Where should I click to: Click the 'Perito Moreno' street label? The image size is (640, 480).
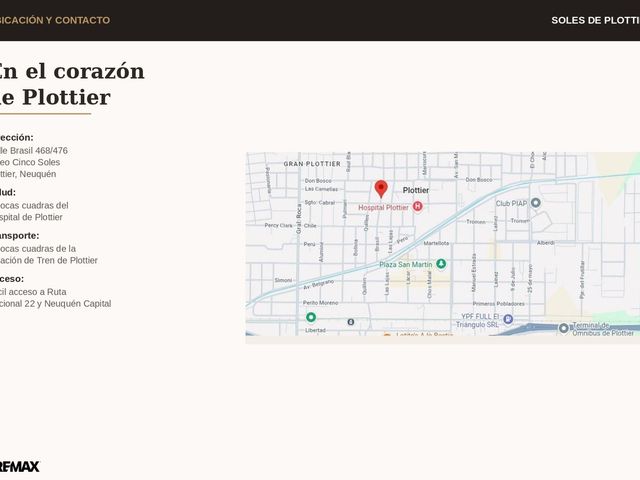pos(320,303)
